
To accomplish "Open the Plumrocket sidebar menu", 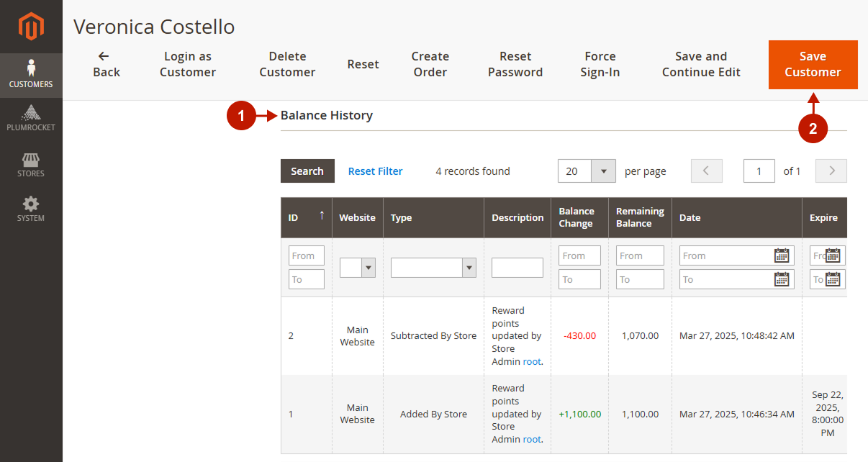I will [x=31, y=119].
